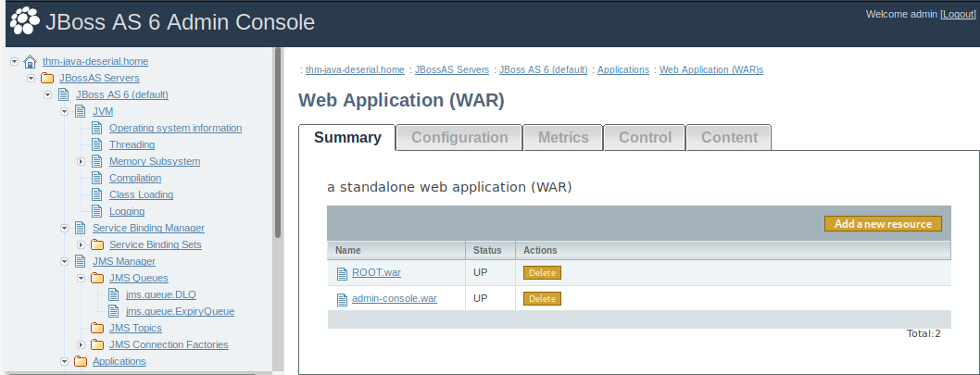Open the Configuration tab
The width and height of the screenshot is (980, 375).
[459, 137]
